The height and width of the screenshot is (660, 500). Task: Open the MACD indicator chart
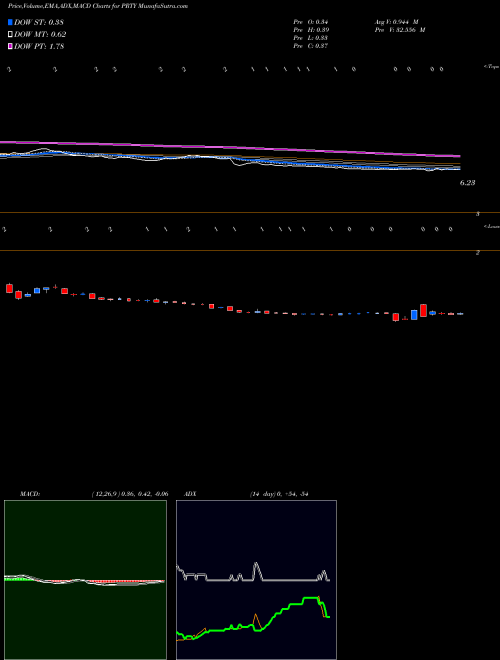point(85,580)
